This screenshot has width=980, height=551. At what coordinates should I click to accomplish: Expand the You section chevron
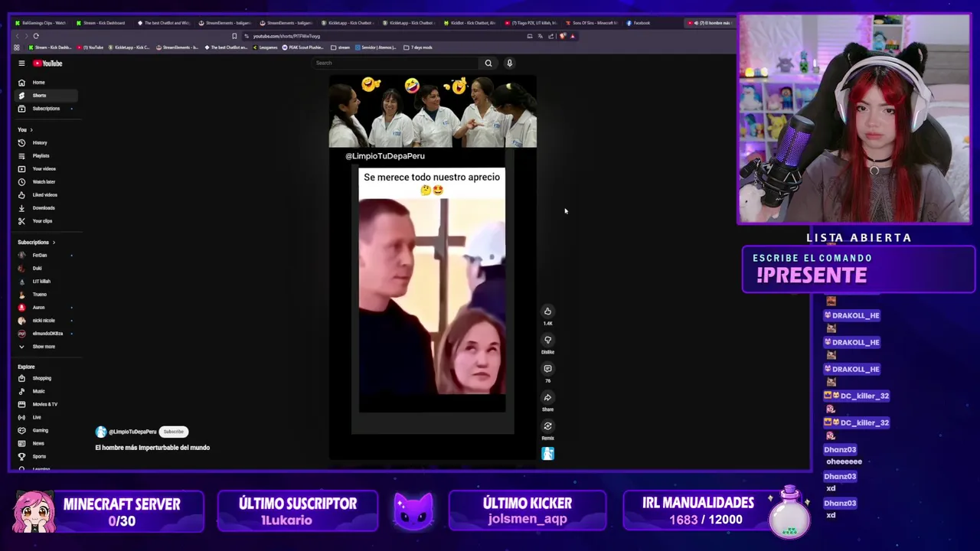(31, 130)
